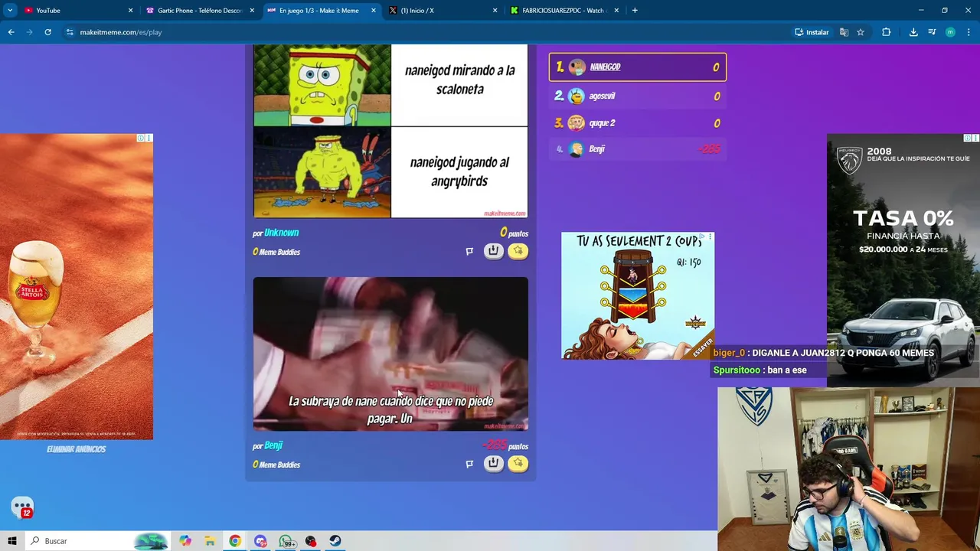Close the Inicio / X tab
The height and width of the screenshot is (551, 980).
coord(495,10)
